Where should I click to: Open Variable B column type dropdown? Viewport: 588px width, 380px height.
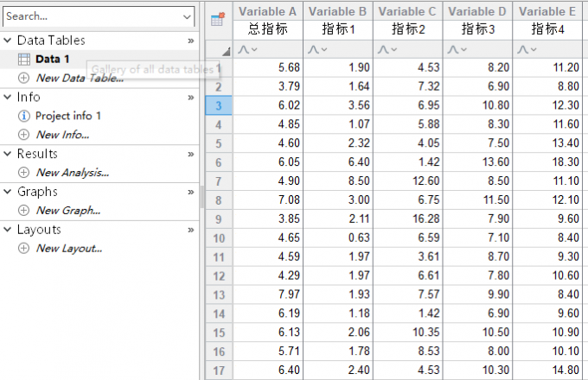(317, 49)
